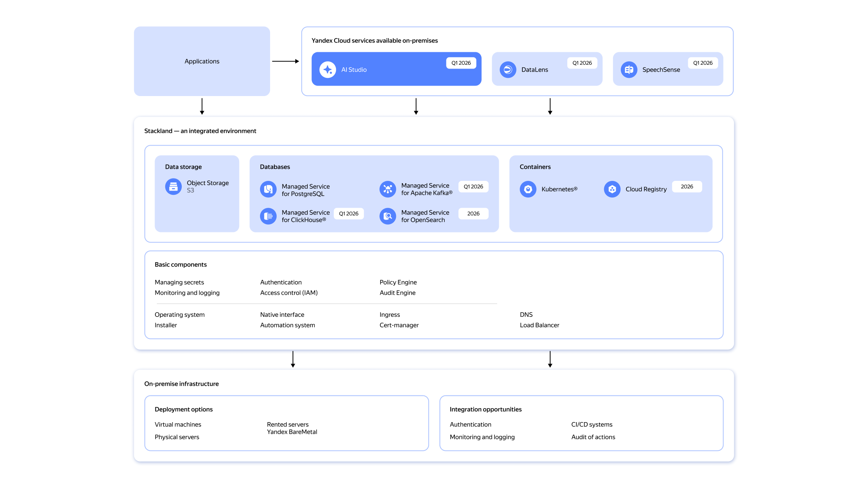Viewport: 868px width, 488px height.
Task: Click the ClickHouse service icon
Action: coord(268,216)
